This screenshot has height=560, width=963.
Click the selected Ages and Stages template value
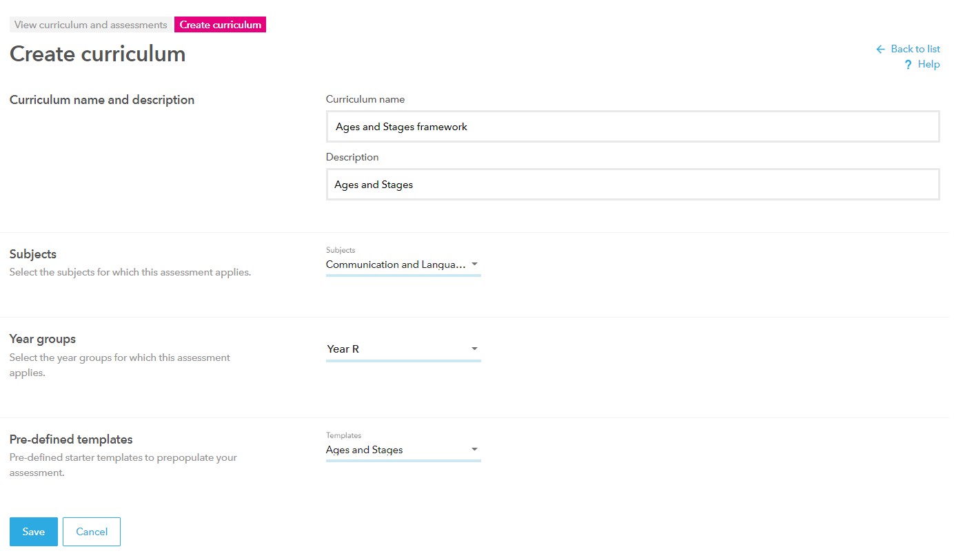point(365,450)
